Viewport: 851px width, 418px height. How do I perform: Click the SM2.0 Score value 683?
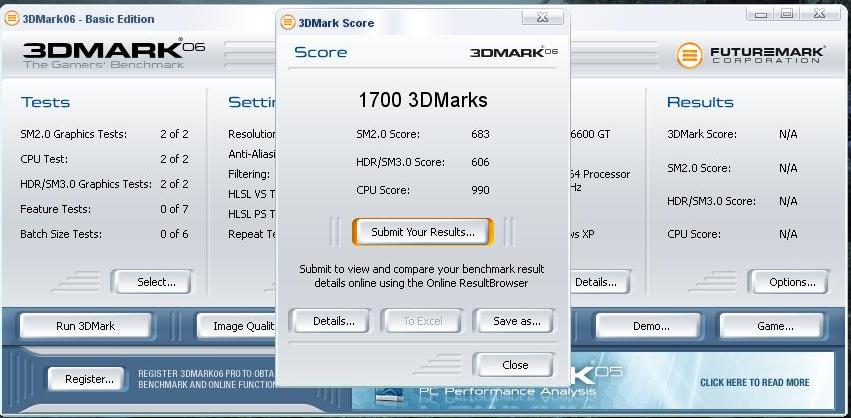pos(480,134)
